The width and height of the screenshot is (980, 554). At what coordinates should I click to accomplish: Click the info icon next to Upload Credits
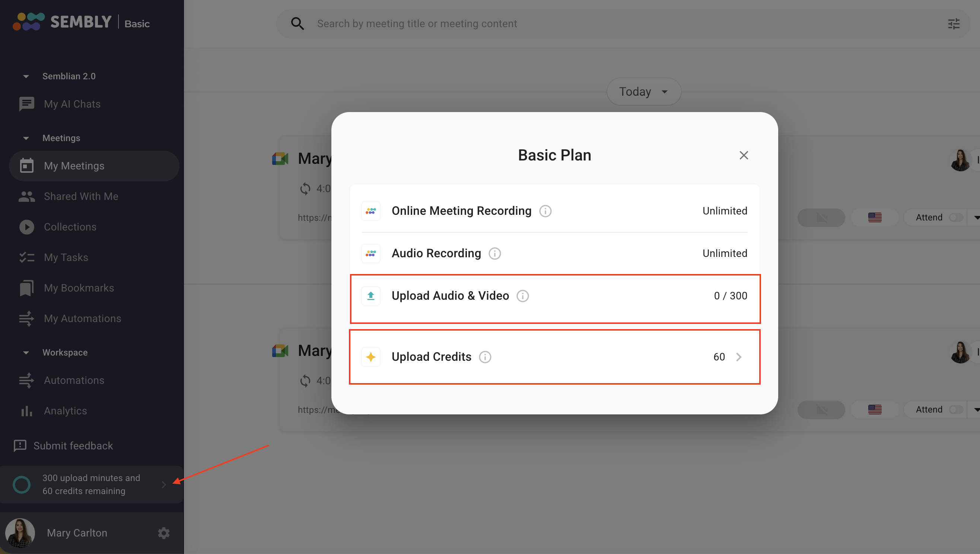click(x=485, y=357)
